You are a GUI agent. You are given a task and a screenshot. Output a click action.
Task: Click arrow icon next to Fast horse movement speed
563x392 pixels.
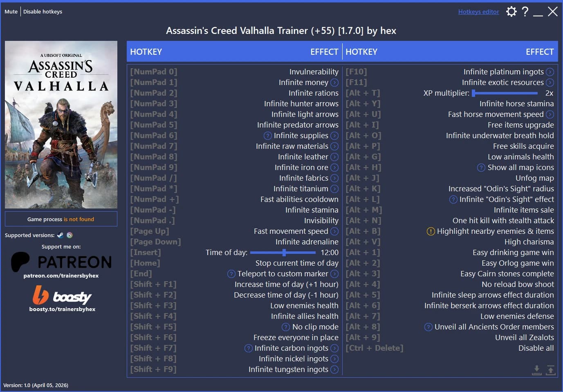550,114
